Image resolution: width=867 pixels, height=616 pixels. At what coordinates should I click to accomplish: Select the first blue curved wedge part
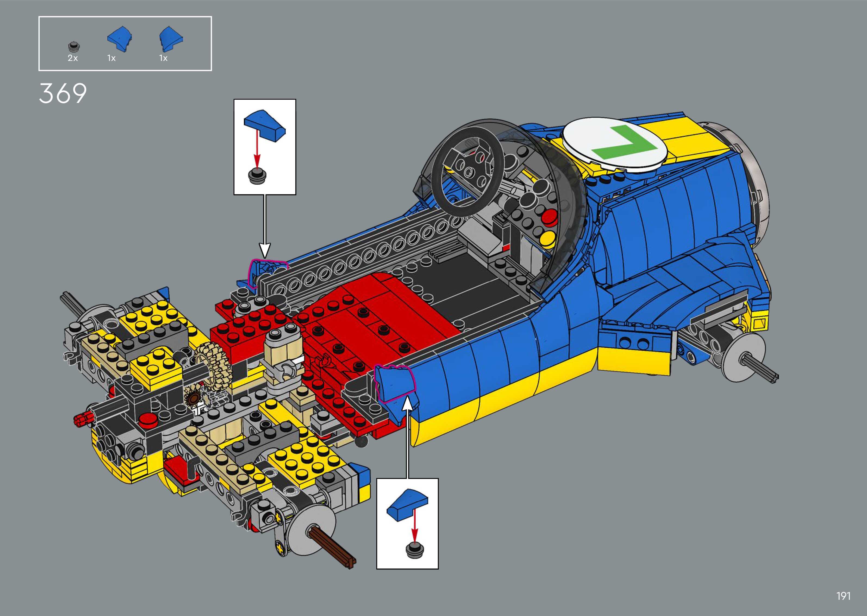pos(120,39)
